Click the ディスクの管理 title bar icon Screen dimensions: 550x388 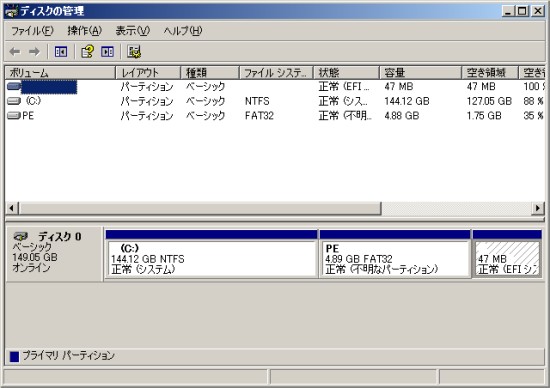(12, 12)
